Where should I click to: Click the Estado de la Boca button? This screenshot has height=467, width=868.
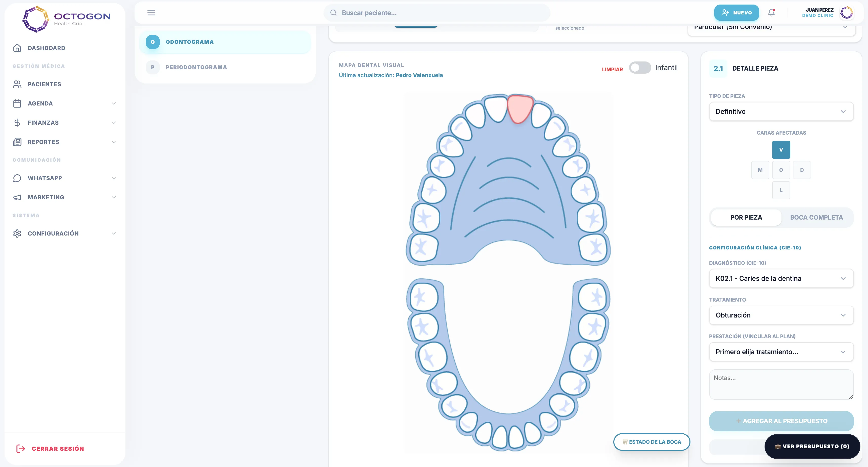pos(652,442)
